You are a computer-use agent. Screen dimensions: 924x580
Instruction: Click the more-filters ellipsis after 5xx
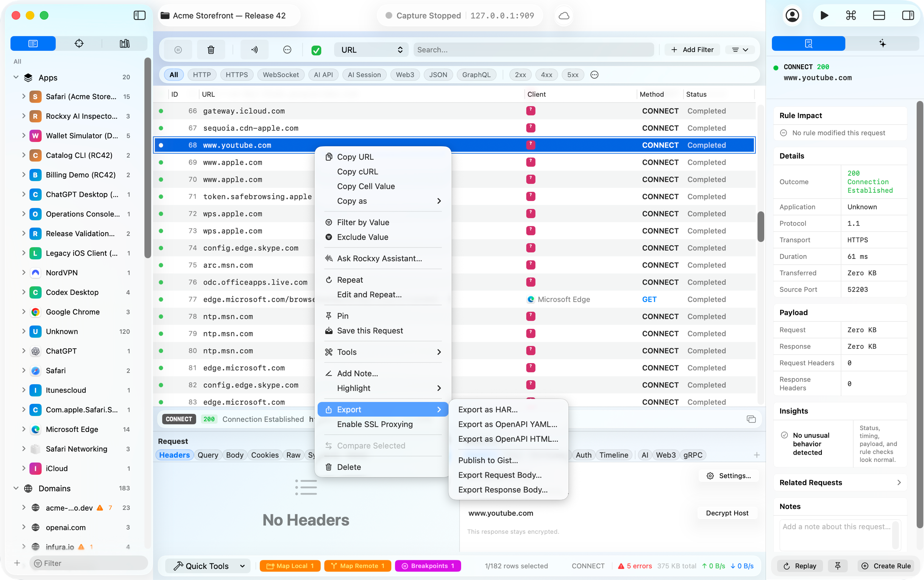click(594, 75)
